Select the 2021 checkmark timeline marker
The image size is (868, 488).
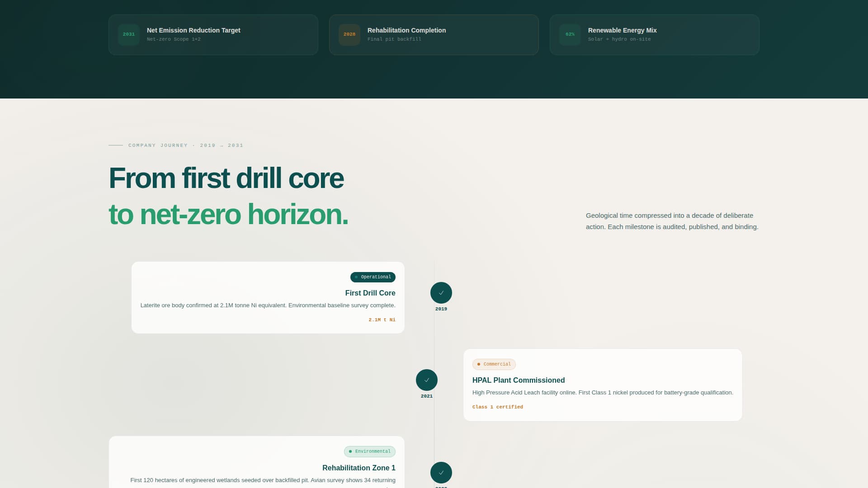click(427, 380)
